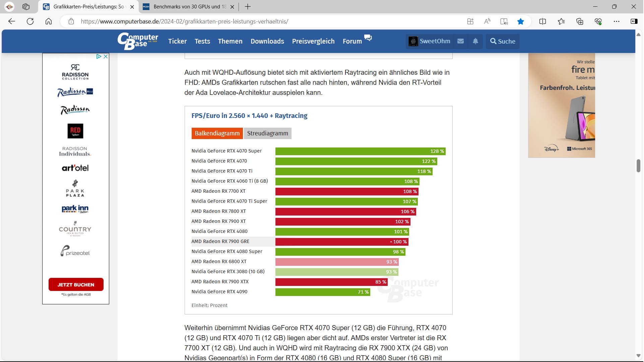This screenshot has height=362, width=644.
Task: Open browser Collections icon
Action: tap(580, 21)
